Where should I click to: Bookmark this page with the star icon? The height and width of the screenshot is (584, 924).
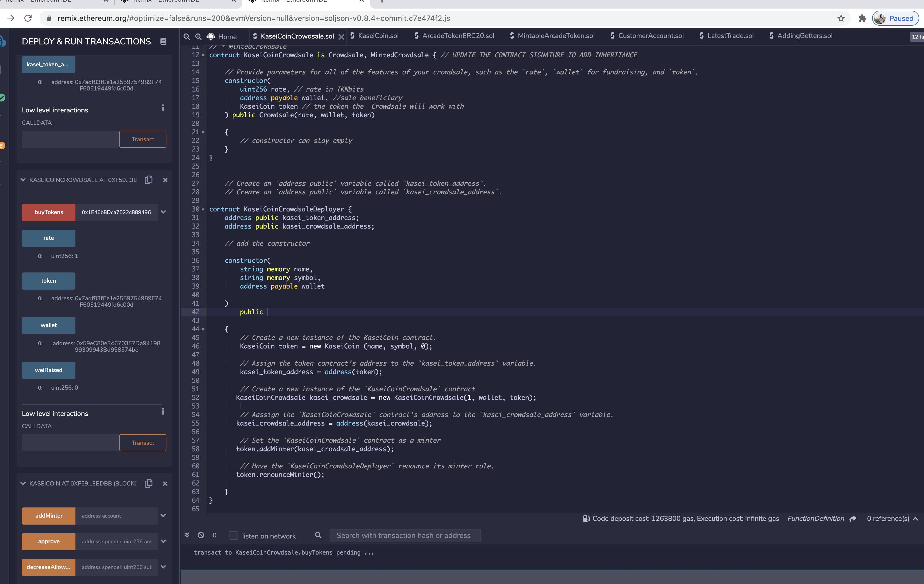[x=841, y=18]
